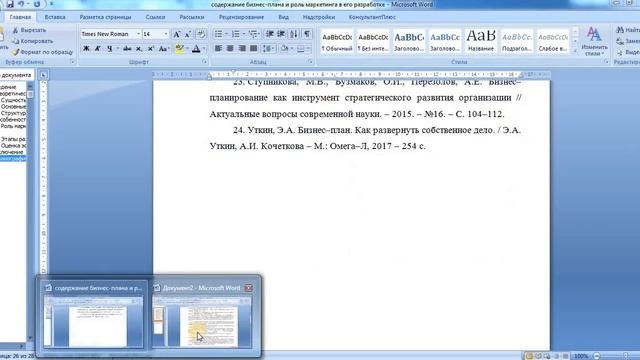Open the Разметка страницы tab
Image resolution: width=640 pixels, height=360 pixels.
[x=105, y=17]
